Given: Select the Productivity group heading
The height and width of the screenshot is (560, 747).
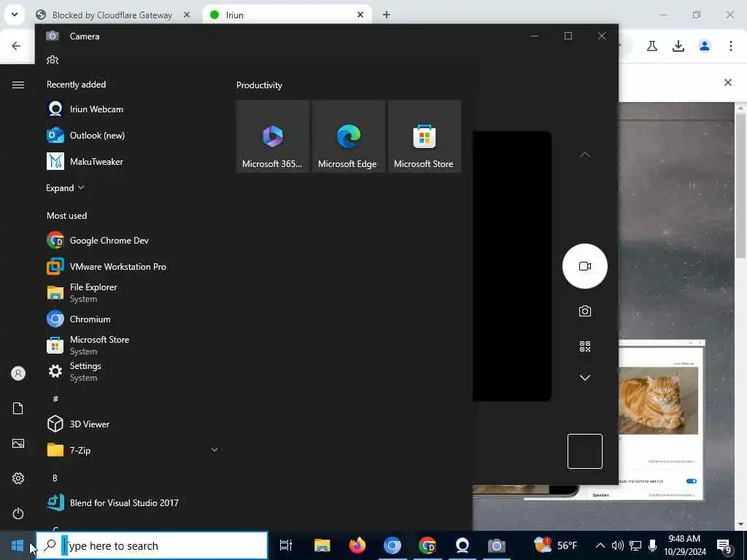Looking at the screenshot, I should pyautogui.click(x=259, y=85).
